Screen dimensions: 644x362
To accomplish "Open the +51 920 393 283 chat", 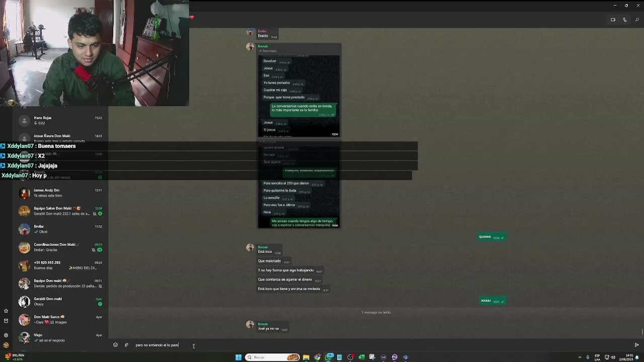I will (x=60, y=265).
